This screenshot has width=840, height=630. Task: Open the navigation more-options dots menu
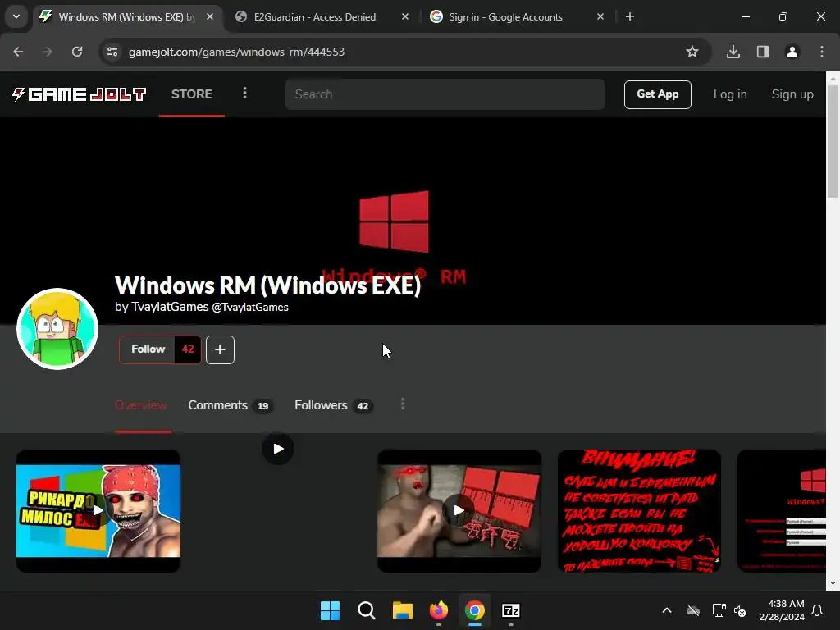(244, 94)
